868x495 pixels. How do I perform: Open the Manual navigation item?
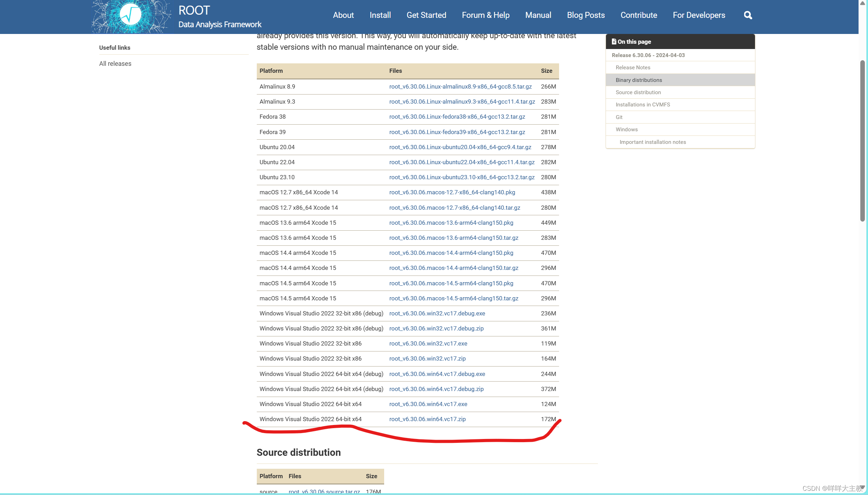pyautogui.click(x=538, y=15)
